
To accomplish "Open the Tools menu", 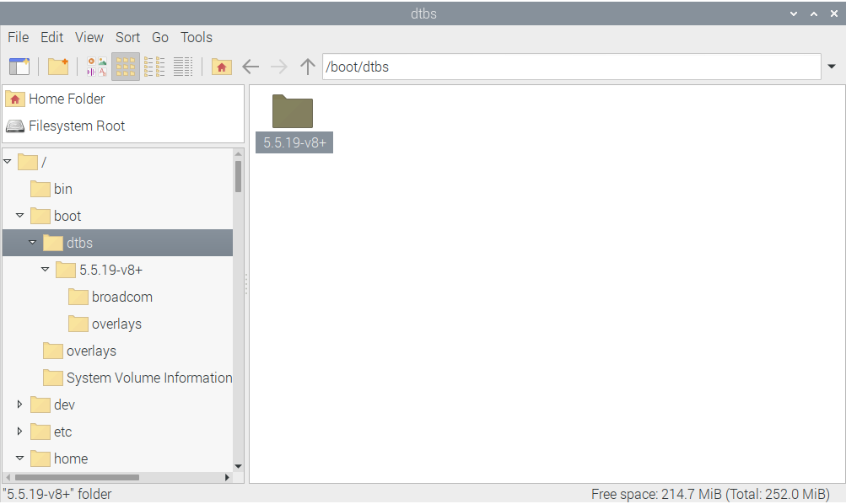I will coord(197,37).
